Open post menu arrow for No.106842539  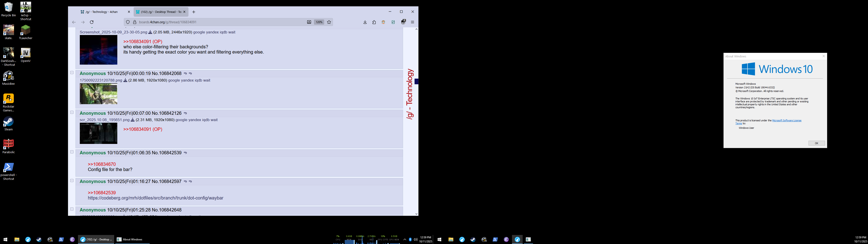point(185,153)
